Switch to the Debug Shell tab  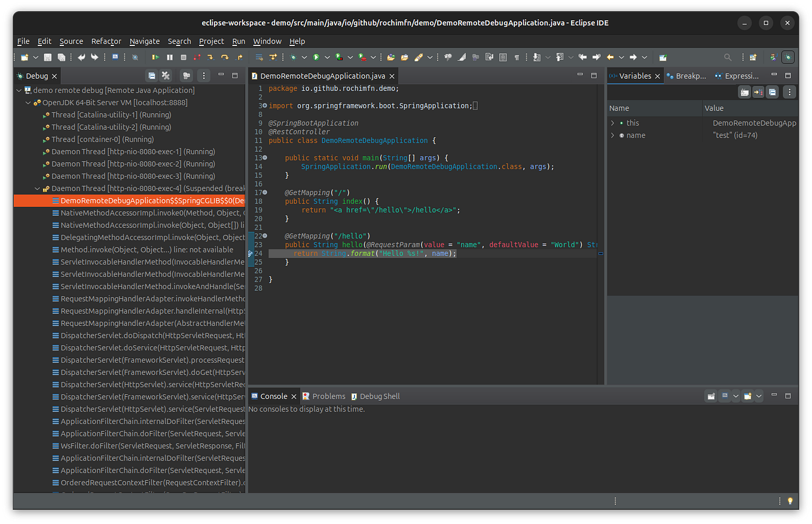[379, 397]
